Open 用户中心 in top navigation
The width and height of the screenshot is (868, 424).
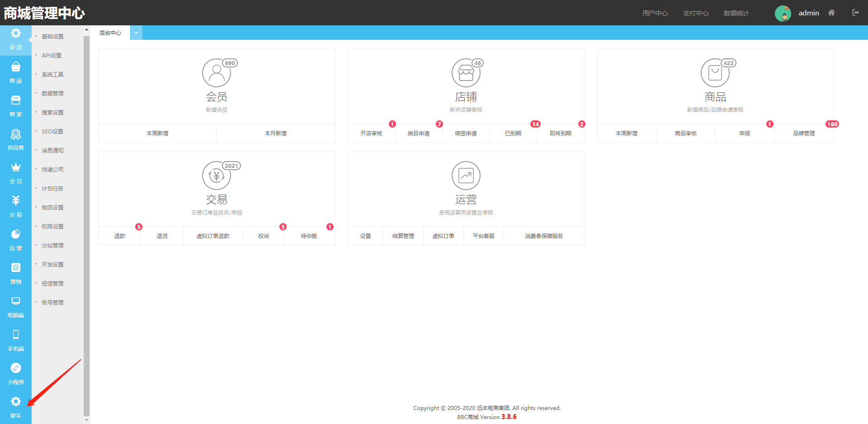pyautogui.click(x=655, y=13)
